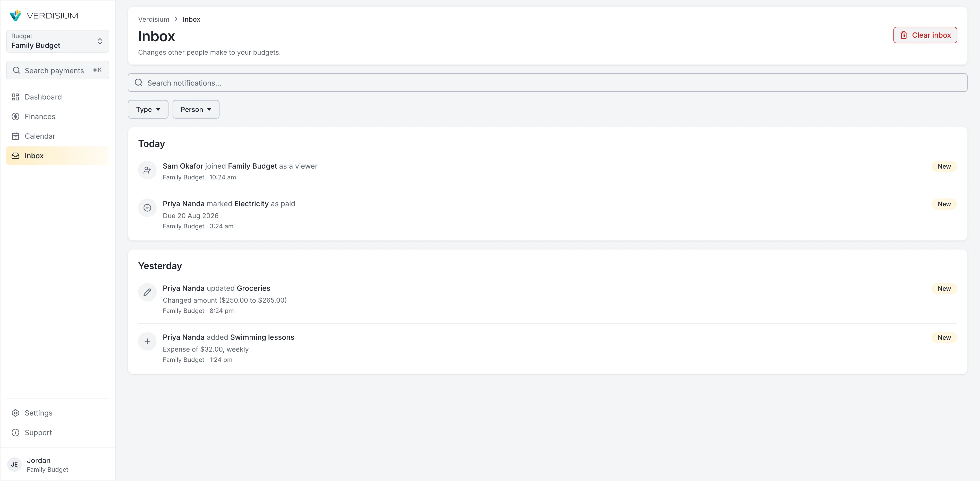Click New badge on Electricity notification
The image size is (980, 481).
click(x=944, y=204)
